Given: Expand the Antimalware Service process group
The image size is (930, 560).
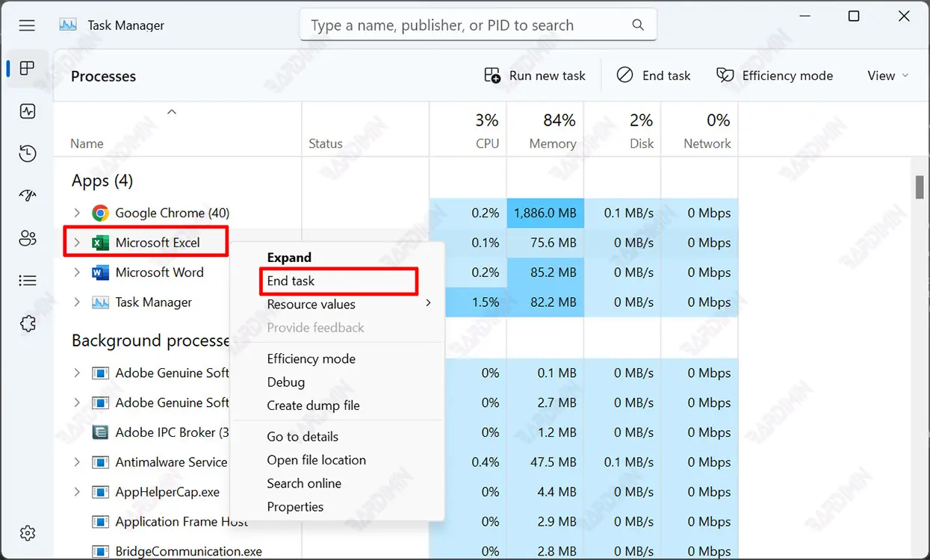Looking at the screenshot, I should pos(77,462).
